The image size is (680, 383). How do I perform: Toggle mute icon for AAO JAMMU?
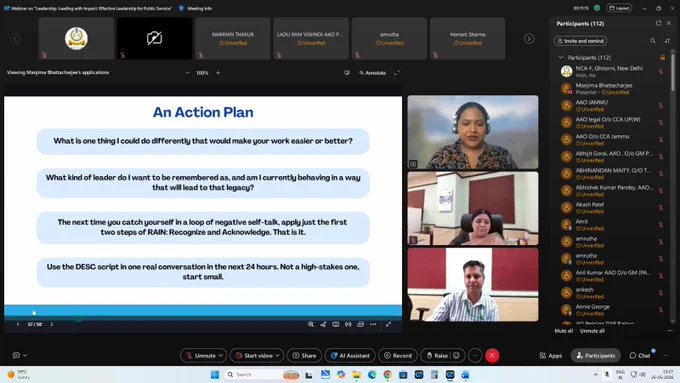tap(661, 105)
